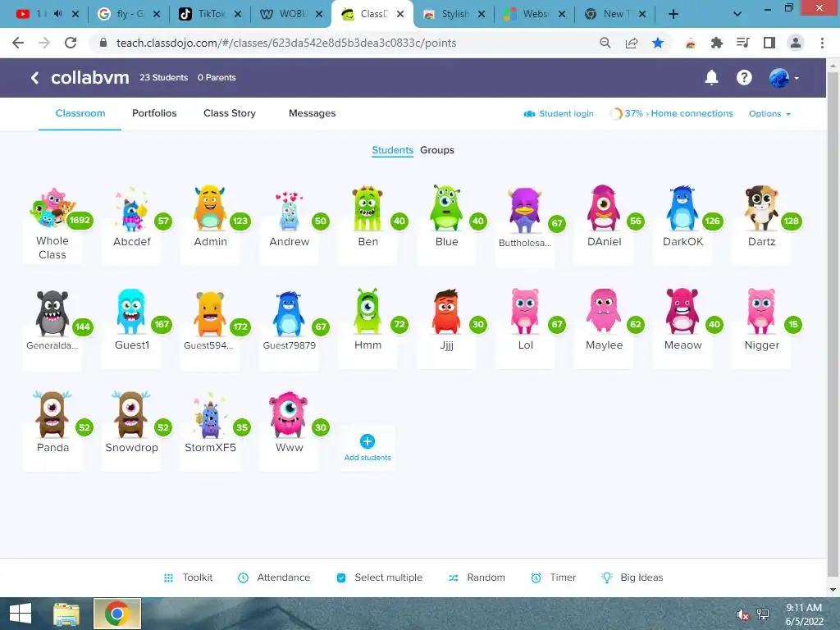Open Windows Start menu
The image size is (840, 630).
click(21, 614)
